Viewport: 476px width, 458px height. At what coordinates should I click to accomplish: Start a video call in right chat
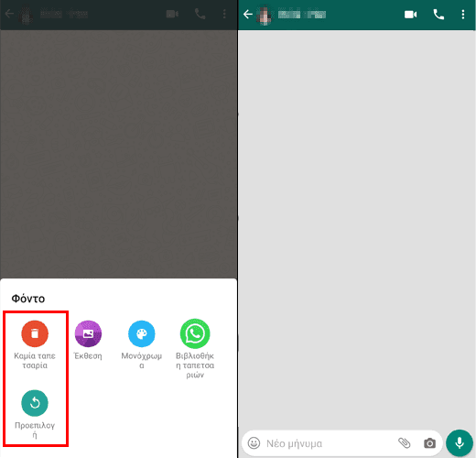coord(410,15)
